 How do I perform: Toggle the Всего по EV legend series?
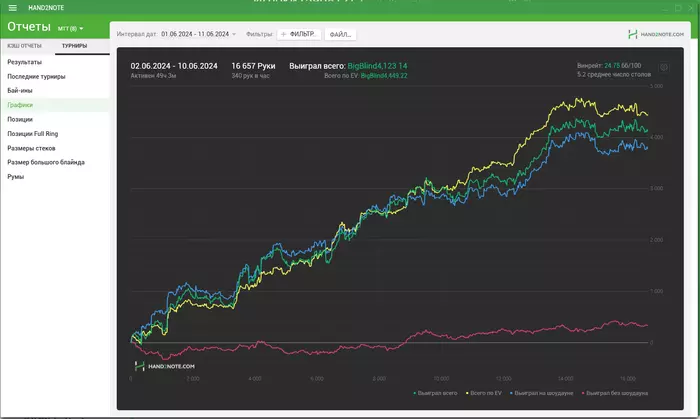click(x=484, y=393)
